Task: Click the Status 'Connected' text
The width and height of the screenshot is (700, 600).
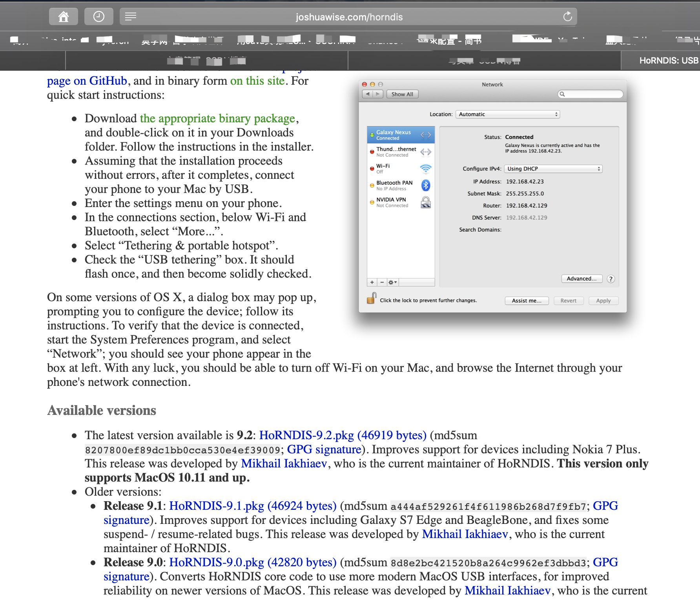Action: [519, 137]
